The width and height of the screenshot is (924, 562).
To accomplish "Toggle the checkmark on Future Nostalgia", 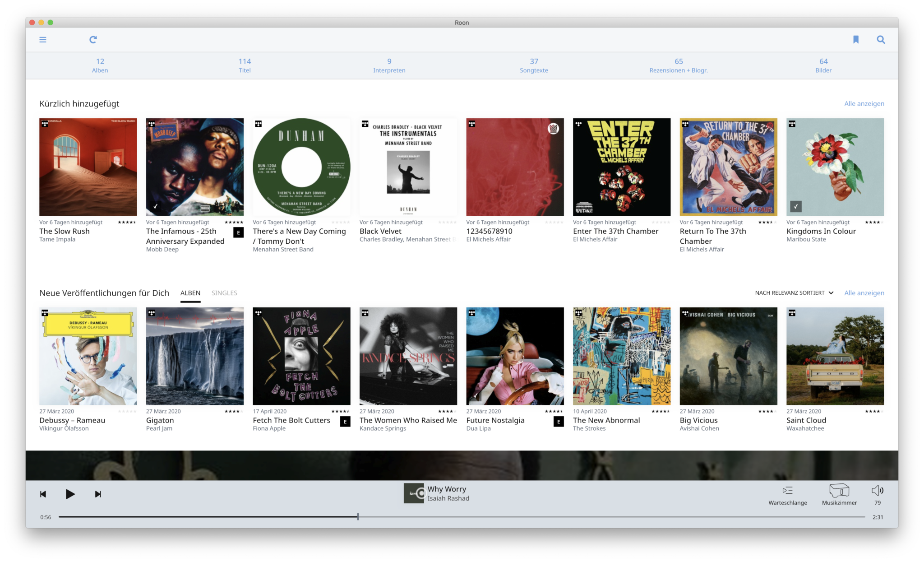I will coord(475,395).
